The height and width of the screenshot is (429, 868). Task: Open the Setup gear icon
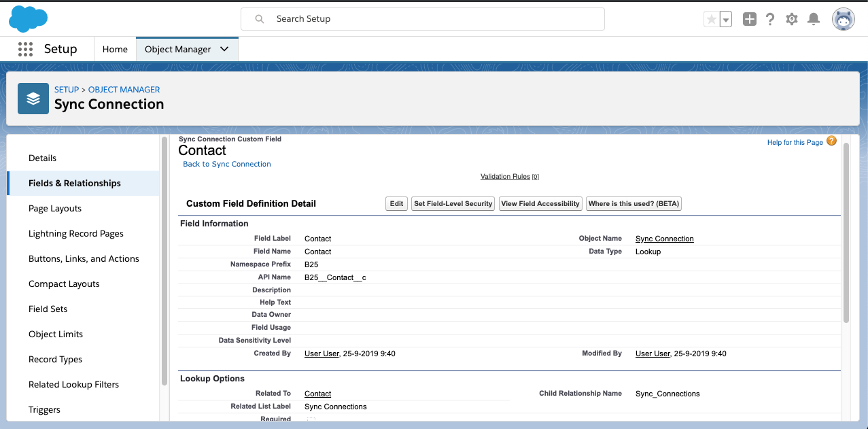[x=792, y=19]
